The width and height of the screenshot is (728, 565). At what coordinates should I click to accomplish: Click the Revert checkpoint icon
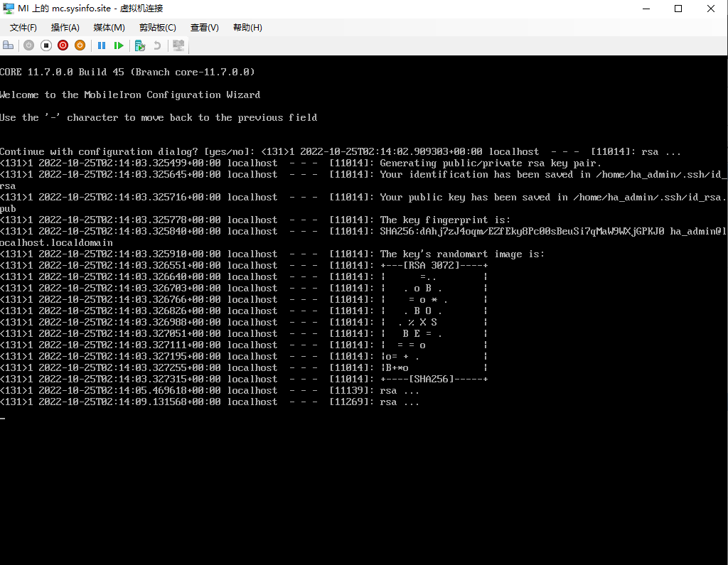(156, 45)
